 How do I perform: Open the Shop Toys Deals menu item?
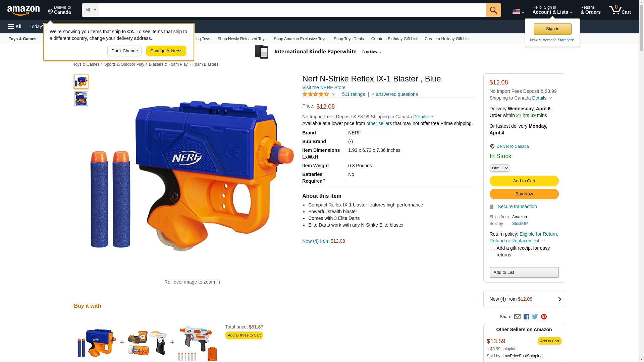click(x=348, y=39)
